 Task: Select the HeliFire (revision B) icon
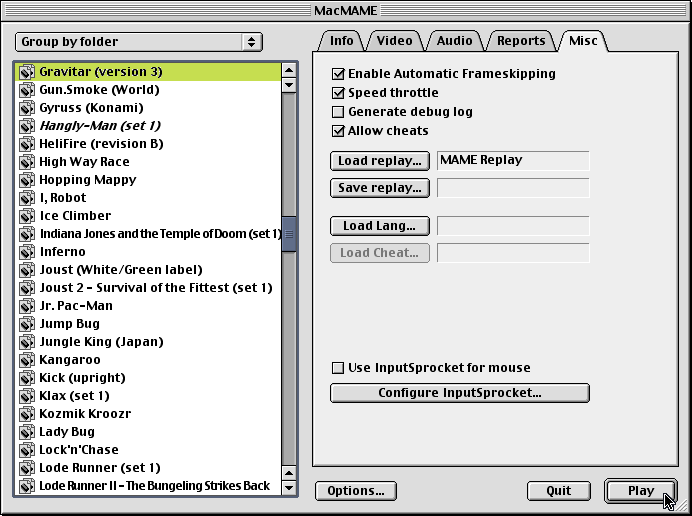(x=28, y=144)
